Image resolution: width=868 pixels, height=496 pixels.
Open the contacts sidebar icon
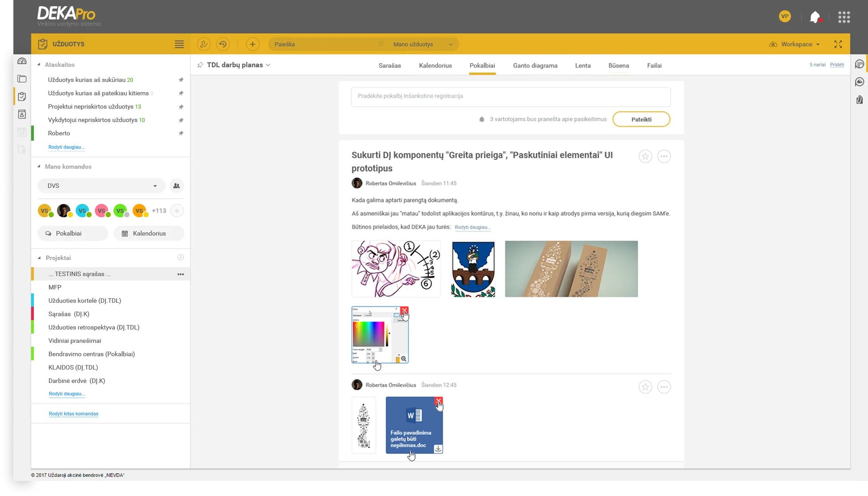tap(22, 114)
